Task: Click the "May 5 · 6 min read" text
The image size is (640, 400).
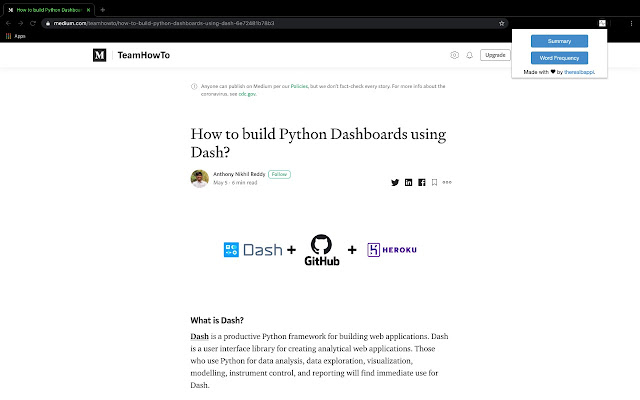Action: click(235, 183)
